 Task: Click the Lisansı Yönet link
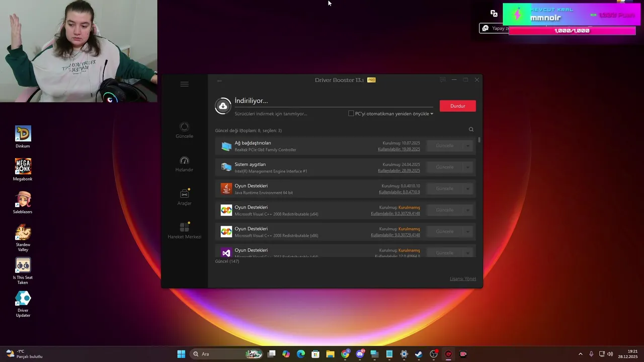463,279
